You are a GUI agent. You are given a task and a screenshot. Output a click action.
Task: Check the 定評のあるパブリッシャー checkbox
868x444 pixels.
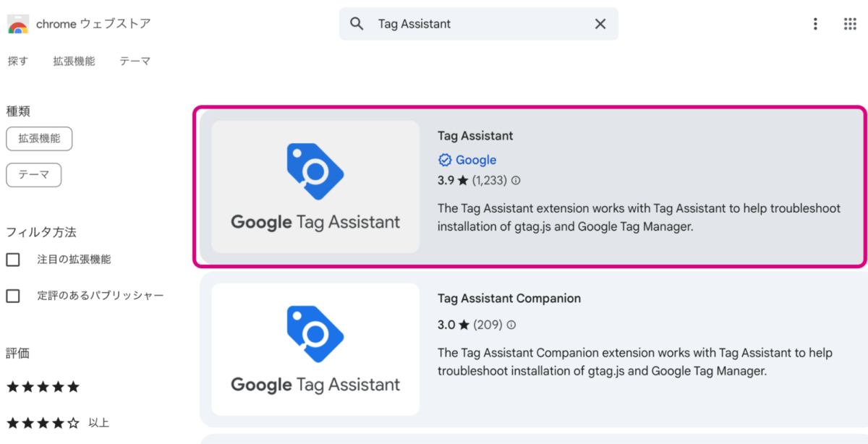click(x=13, y=296)
